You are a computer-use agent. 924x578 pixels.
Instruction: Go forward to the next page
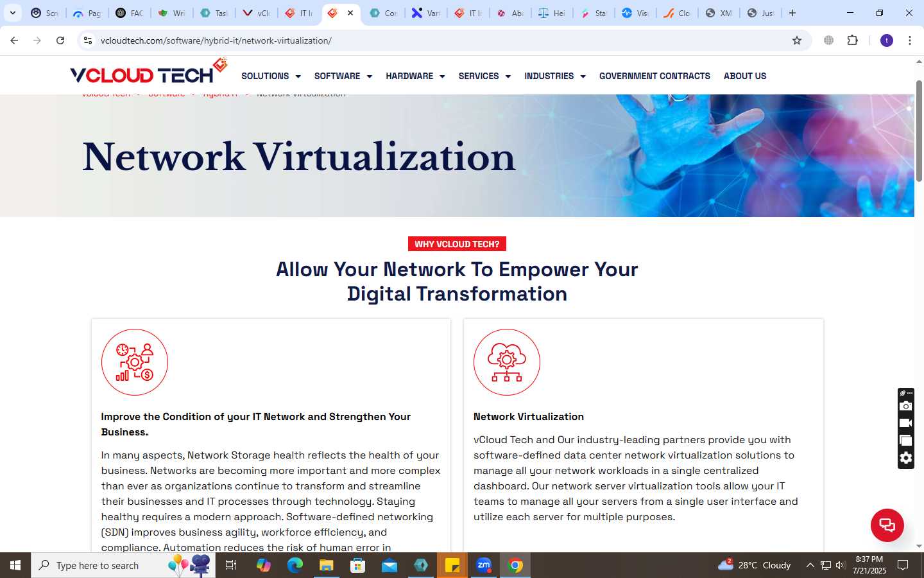pyautogui.click(x=37, y=40)
